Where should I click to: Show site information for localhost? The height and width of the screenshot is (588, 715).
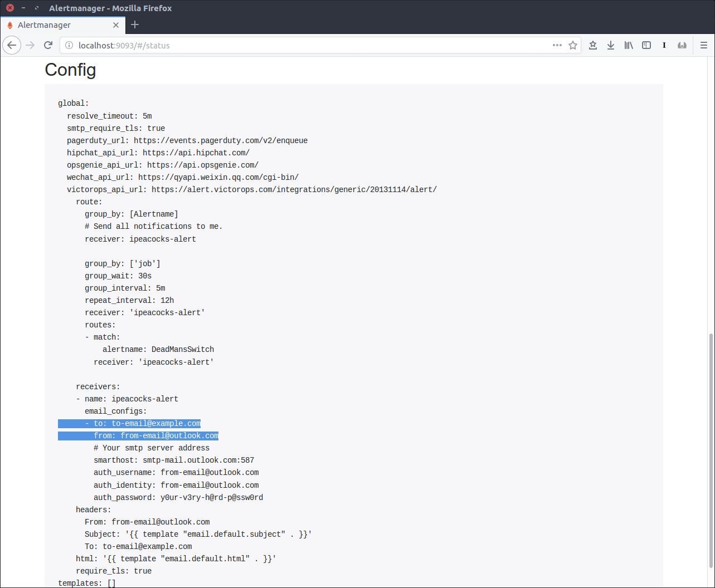pos(69,46)
